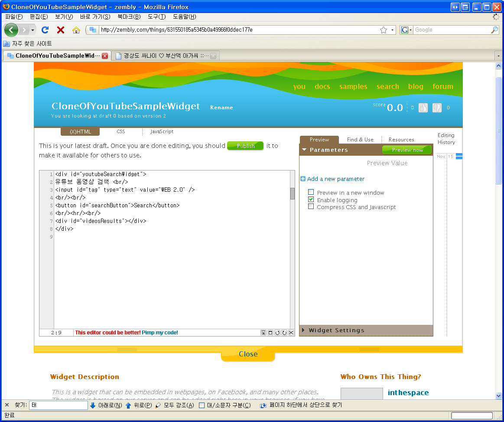Open the back/forward history dropdown arrow
The image size is (504, 422).
(33, 30)
